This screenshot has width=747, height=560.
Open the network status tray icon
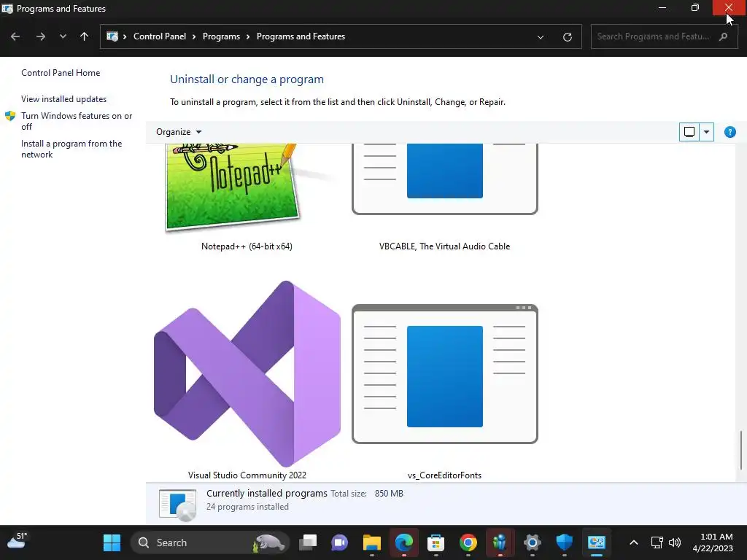[x=657, y=542]
